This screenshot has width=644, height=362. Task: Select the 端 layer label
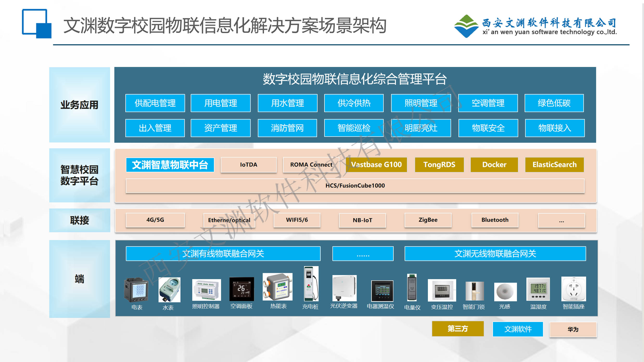point(80,279)
